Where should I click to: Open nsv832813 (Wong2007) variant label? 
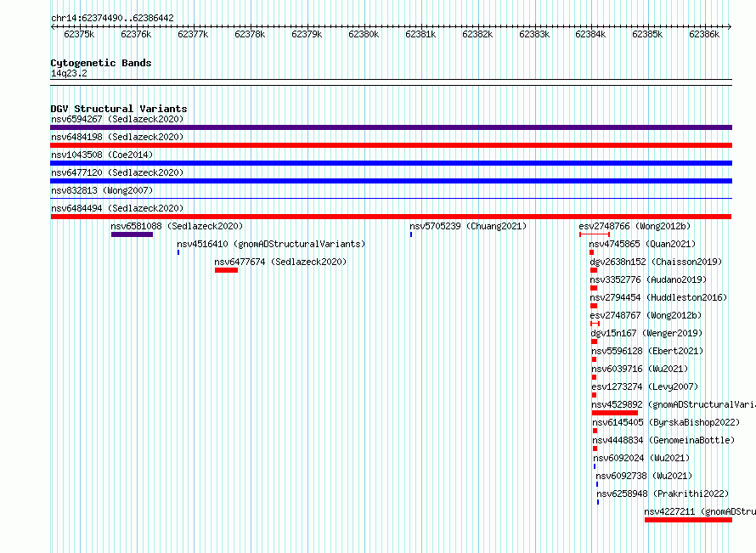tap(102, 190)
